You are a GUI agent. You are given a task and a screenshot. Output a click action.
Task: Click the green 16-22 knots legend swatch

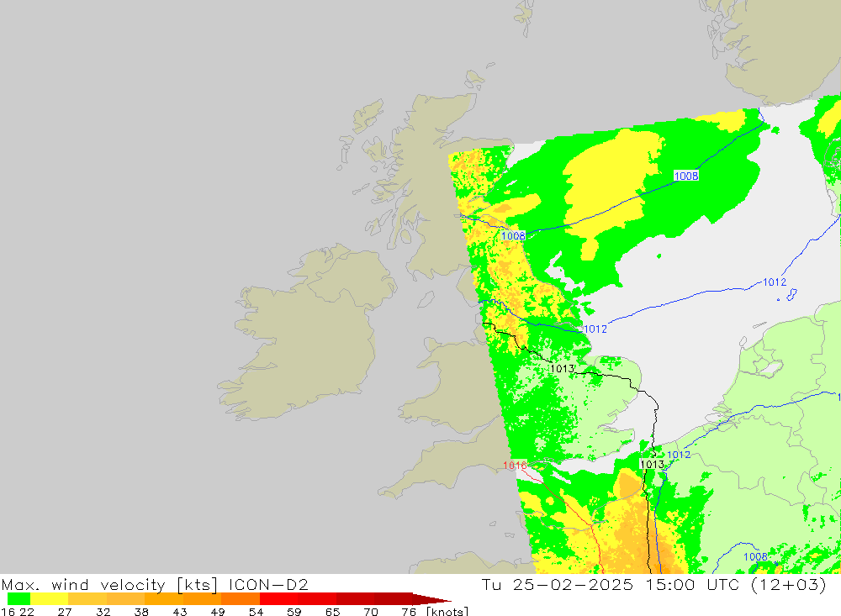19,599
